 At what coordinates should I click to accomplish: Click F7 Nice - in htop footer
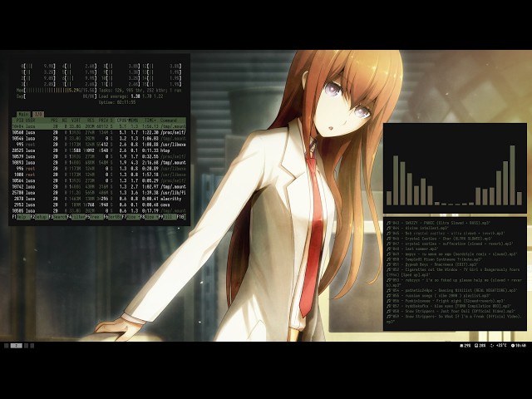[x=131, y=217]
